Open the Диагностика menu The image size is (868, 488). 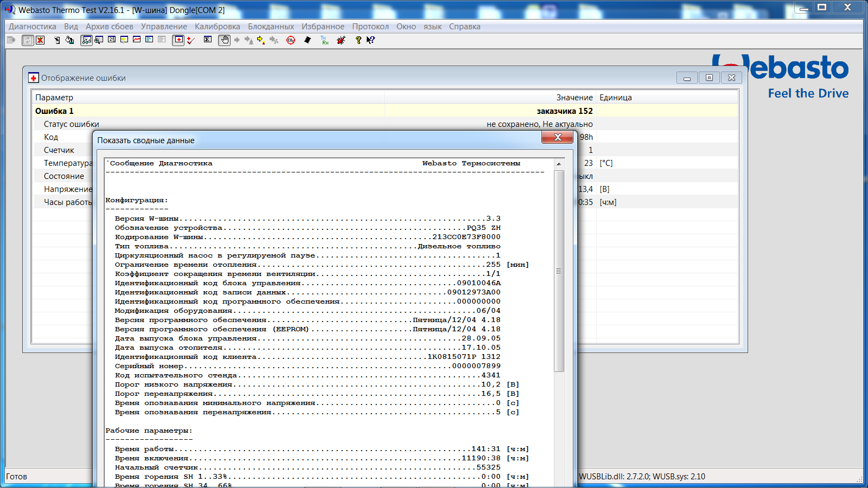[x=33, y=27]
